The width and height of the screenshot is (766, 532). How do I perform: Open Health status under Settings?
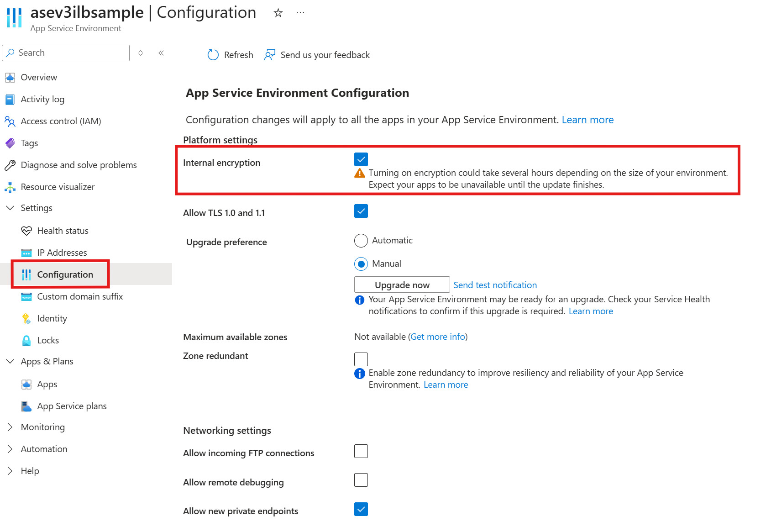(x=63, y=231)
